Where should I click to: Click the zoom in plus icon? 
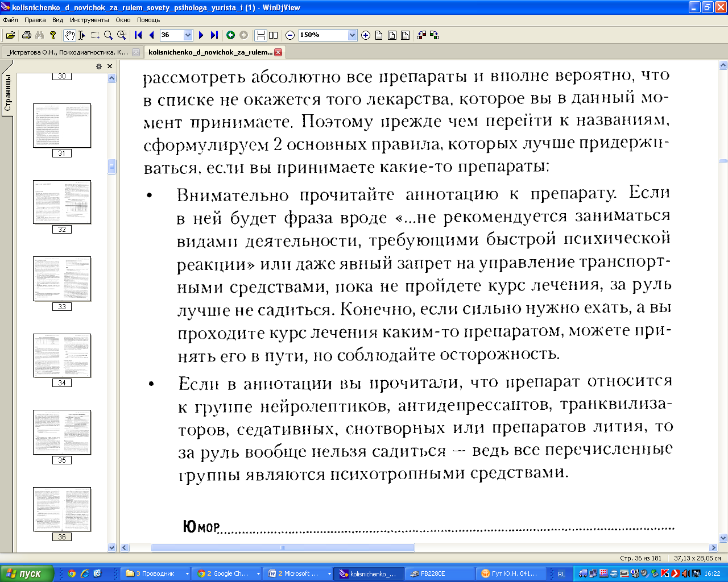[x=366, y=35]
